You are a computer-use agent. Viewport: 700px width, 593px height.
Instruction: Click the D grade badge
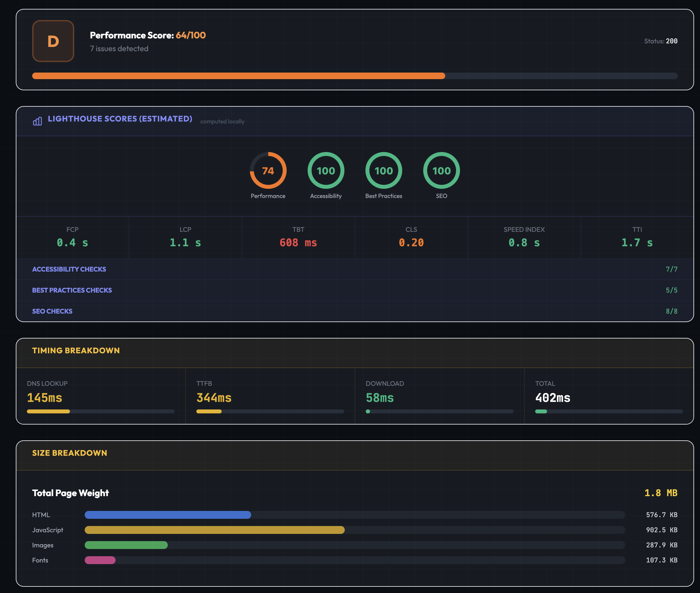pyautogui.click(x=53, y=41)
